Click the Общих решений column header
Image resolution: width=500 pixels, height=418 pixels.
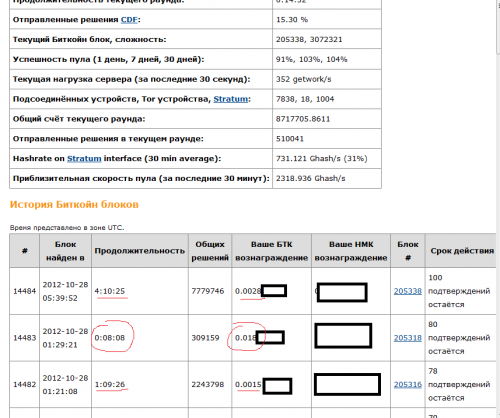(x=210, y=251)
